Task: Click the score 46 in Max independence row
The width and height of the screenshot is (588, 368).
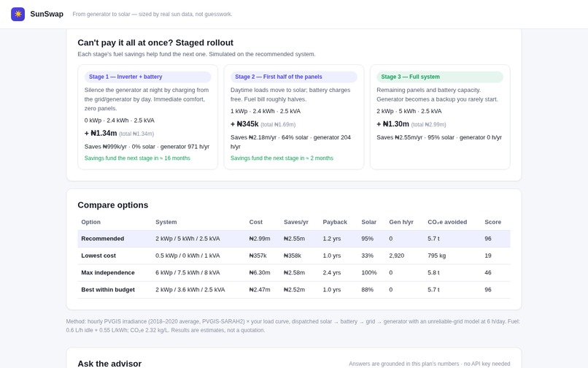Action: (488, 272)
